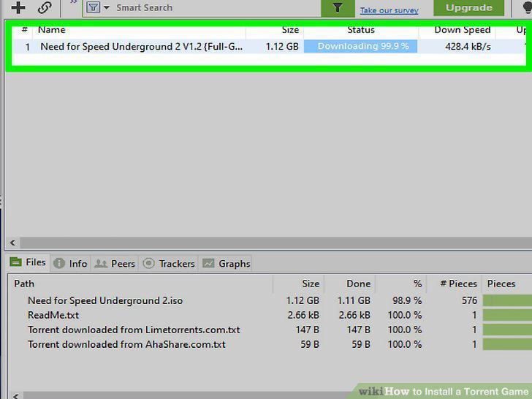Switch to the Info tab
Viewport: 532px width, 399px height.
point(71,263)
